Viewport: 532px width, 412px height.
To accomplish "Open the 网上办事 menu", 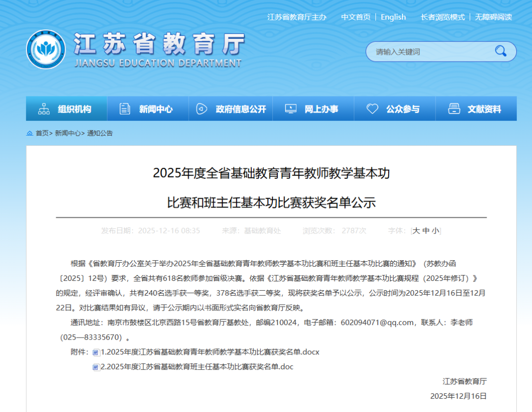I will [x=321, y=109].
